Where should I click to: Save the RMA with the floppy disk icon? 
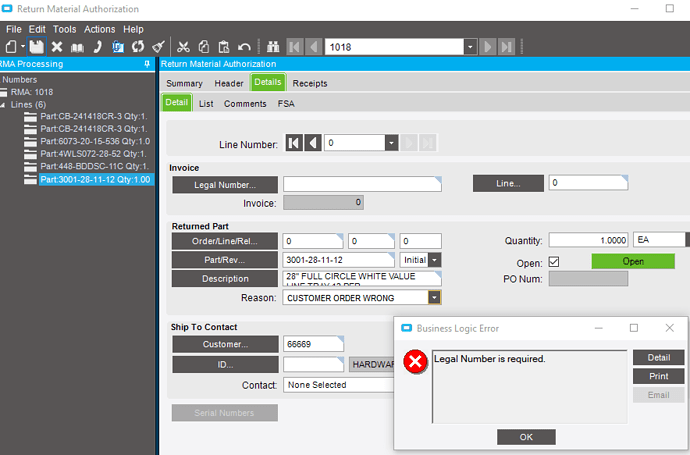point(37,47)
